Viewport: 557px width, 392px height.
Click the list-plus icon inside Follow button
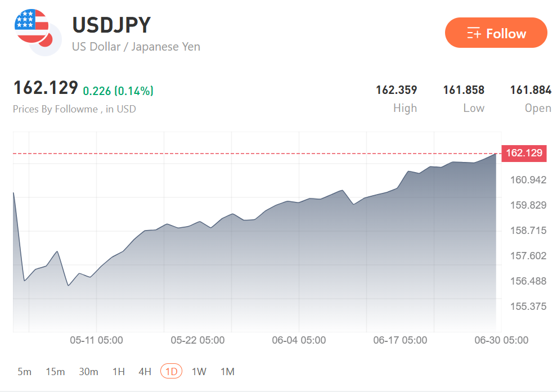474,33
